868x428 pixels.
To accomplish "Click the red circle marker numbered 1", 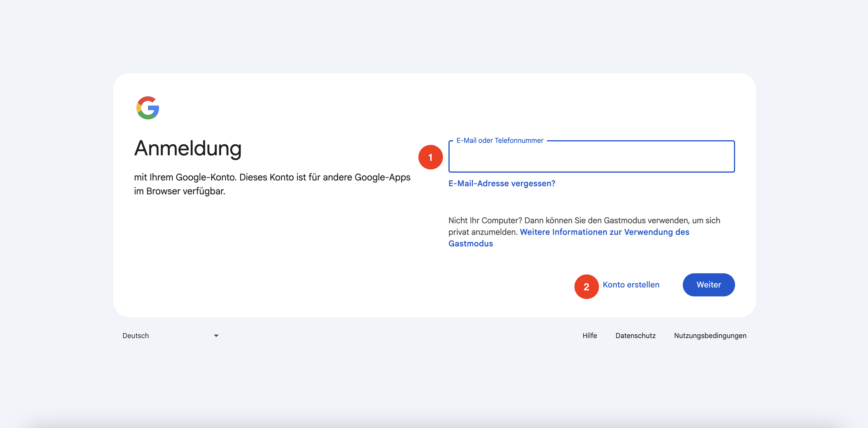I will click(x=430, y=157).
